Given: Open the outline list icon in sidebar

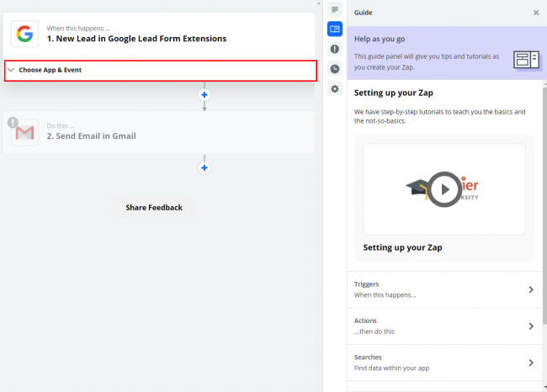Looking at the screenshot, I should (x=335, y=9).
